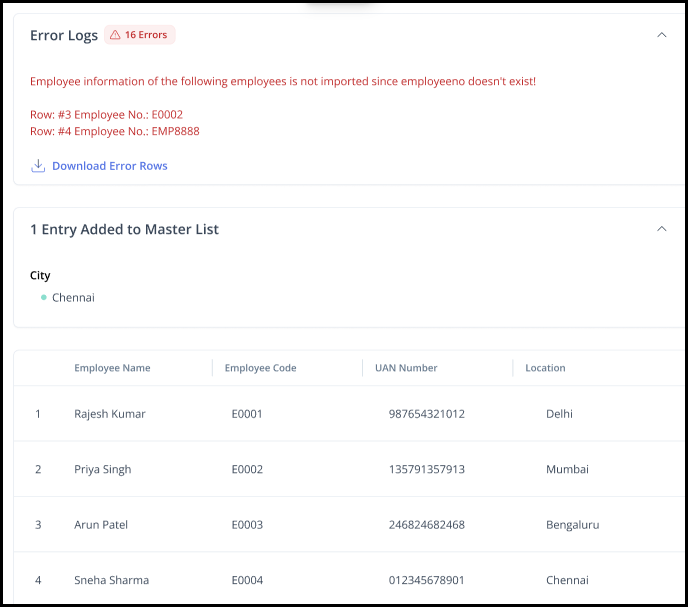Click the Row #4 EMP8888 error line
Image resolution: width=688 pixels, height=607 pixels.
[115, 131]
